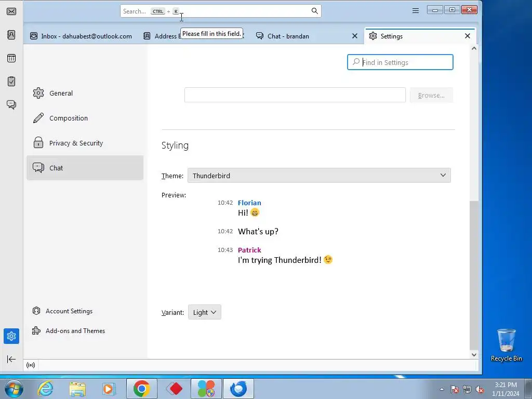
Task: Close the Settings tab
Action: [x=467, y=36]
